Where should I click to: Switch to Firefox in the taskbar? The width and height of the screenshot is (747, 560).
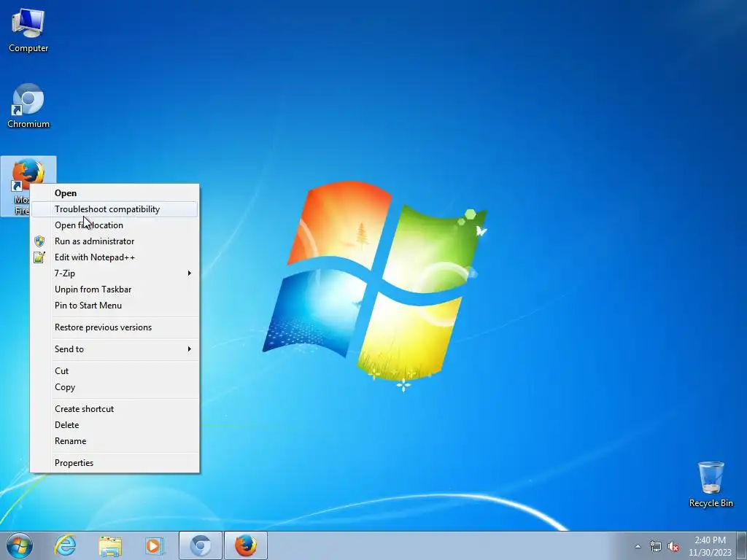coord(245,545)
